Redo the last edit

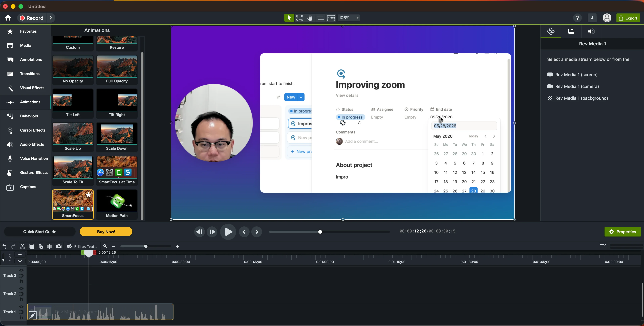[13, 246]
